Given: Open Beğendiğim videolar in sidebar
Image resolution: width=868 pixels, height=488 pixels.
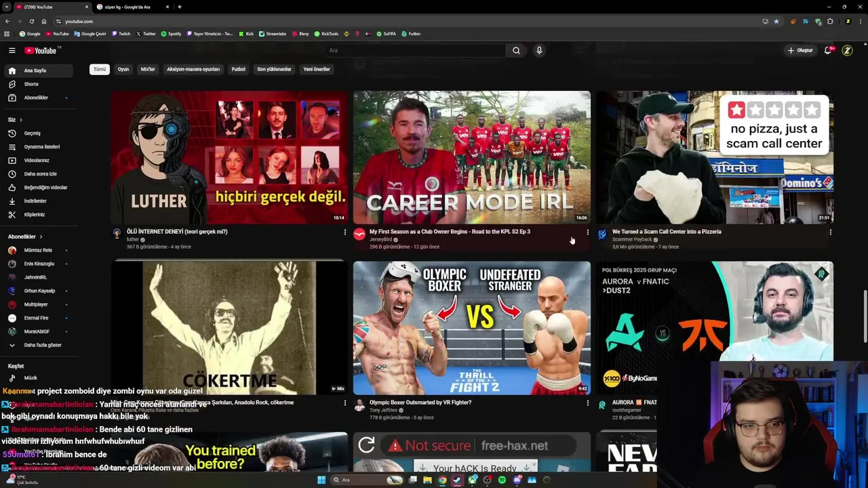Looking at the screenshot, I should 38,187.
